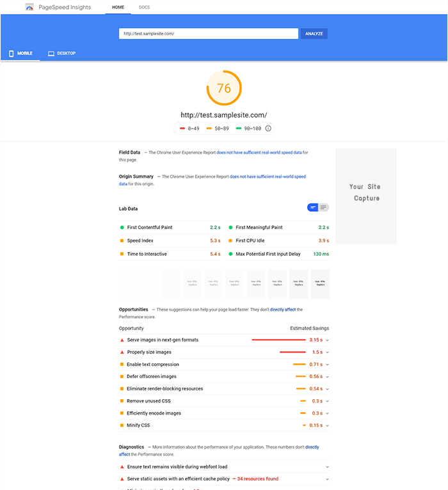Toggle Lab Data expanded list view
The height and width of the screenshot is (490, 448).
[x=324, y=208]
